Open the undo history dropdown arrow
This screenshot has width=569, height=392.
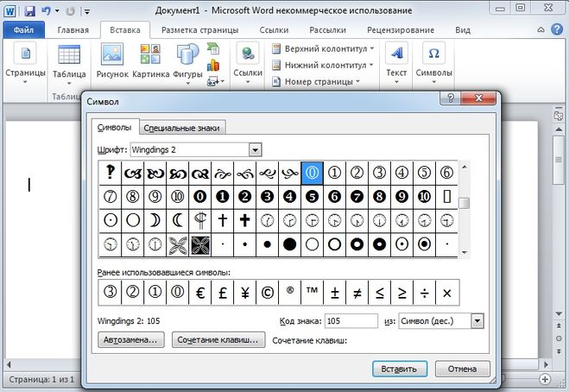point(57,11)
